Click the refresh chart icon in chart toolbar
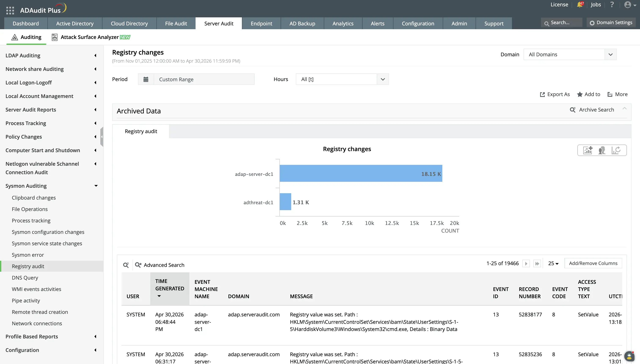 pos(616,150)
